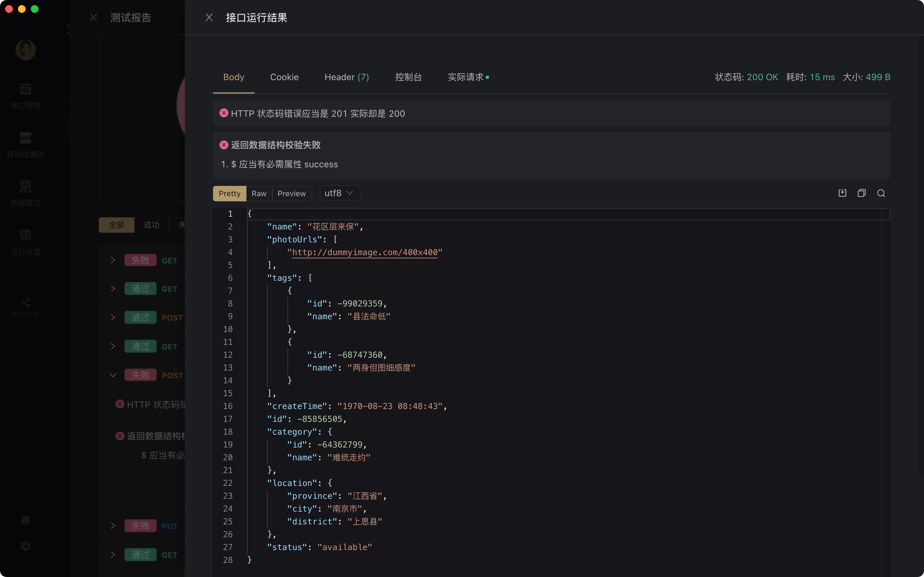Open 数据模型 in the sidebar

point(26,194)
